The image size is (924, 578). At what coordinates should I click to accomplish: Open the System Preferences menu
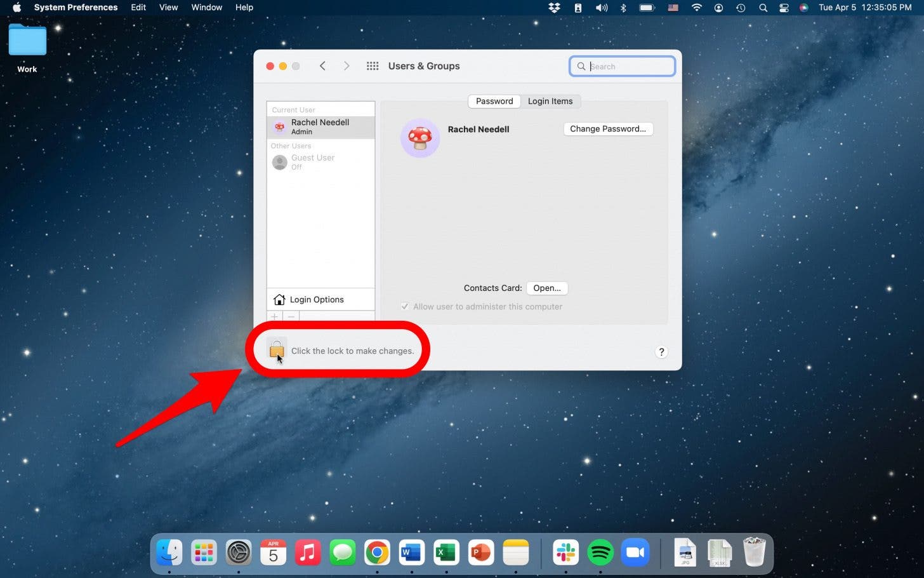(76, 8)
